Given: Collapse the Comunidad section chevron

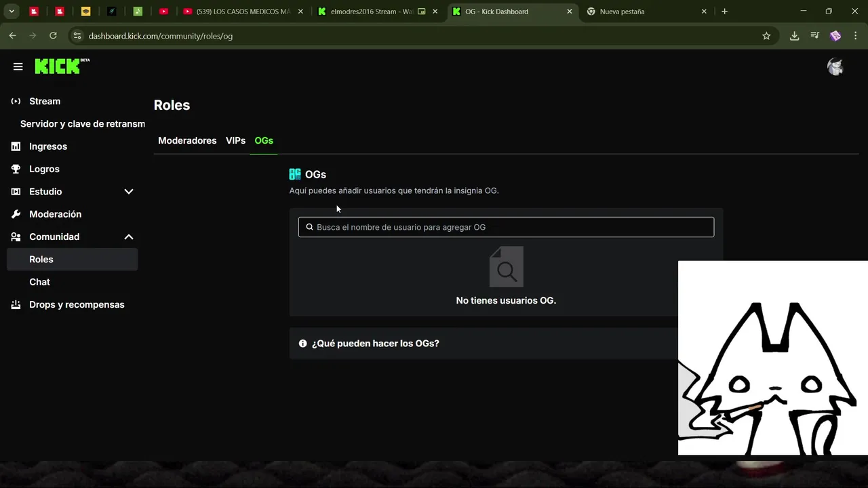Looking at the screenshot, I should point(129,237).
